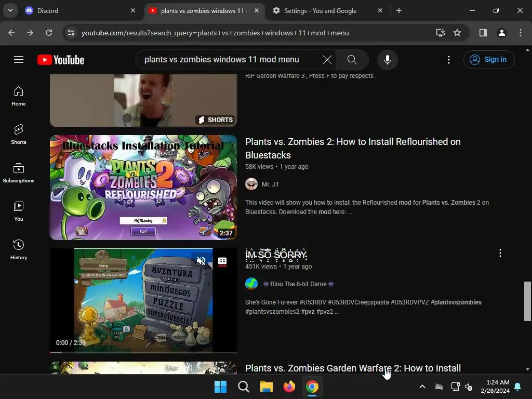
Task: Switch to the Discord tab
Action: click(79, 11)
